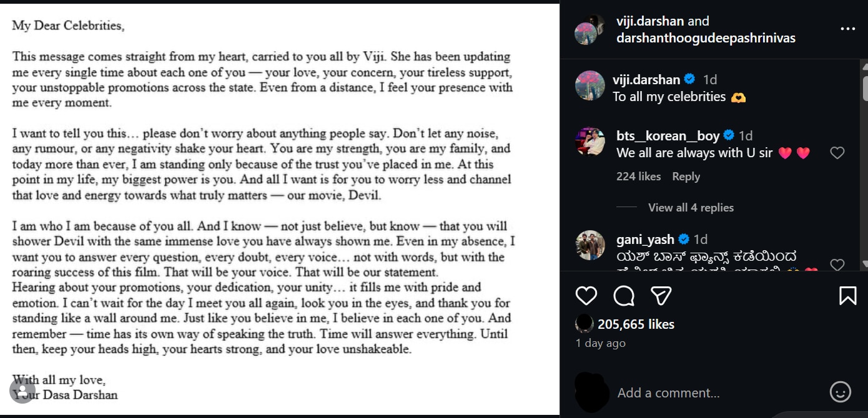View the 205,665 likes list
868x418 pixels.
pyautogui.click(x=636, y=324)
